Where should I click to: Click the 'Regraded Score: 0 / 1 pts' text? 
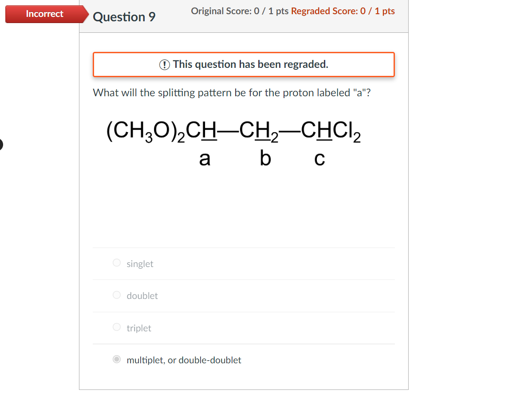[343, 11]
